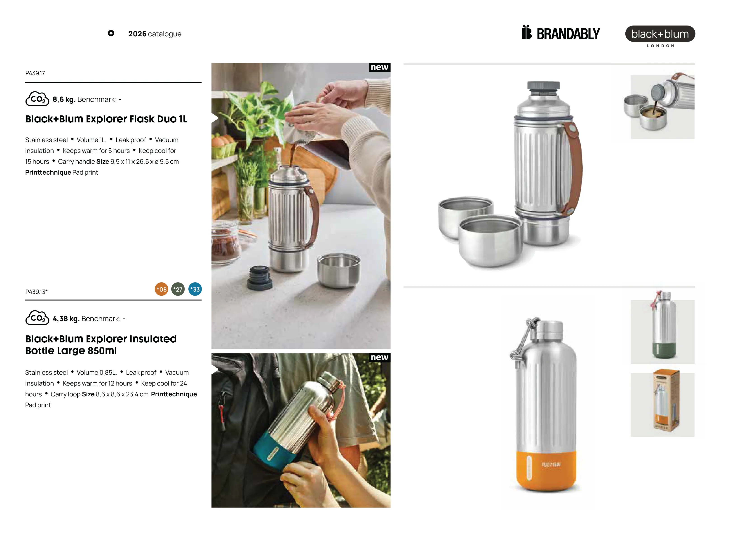Screen dimensions: 756x538
Task: Click the arrow icon beside 2026 catalogue
Action: tap(111, 33)
